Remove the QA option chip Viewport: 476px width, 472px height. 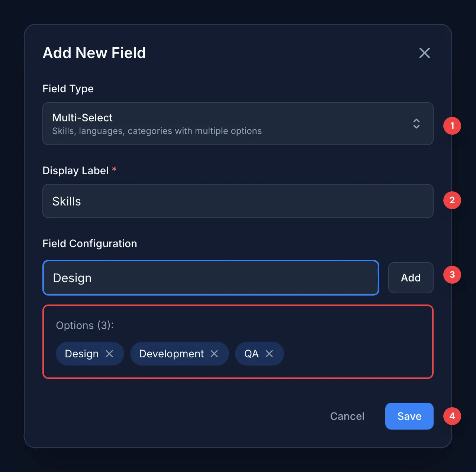coord(270,354)
